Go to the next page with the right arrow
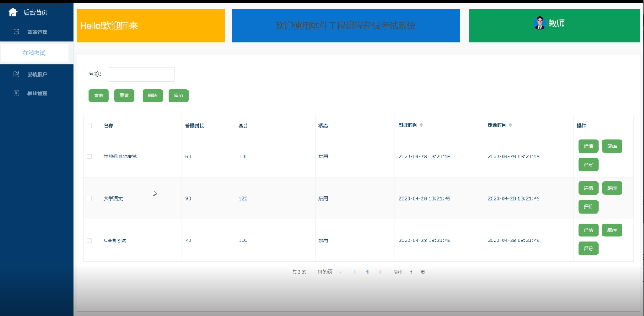 pos(380,272)
